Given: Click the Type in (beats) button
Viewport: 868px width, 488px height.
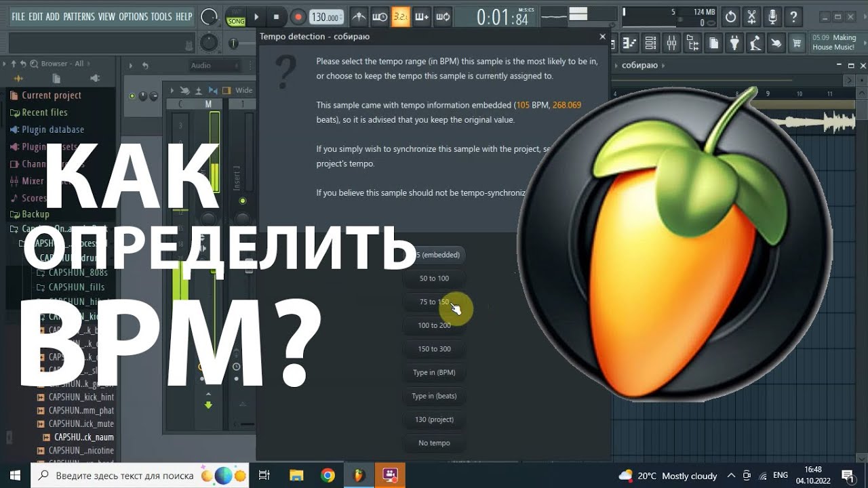Looking at the screenshot, I should 434,396.
